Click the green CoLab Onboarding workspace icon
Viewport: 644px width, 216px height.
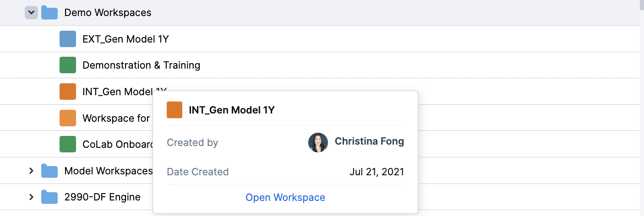pyautogui.click(x=68, y=145)
